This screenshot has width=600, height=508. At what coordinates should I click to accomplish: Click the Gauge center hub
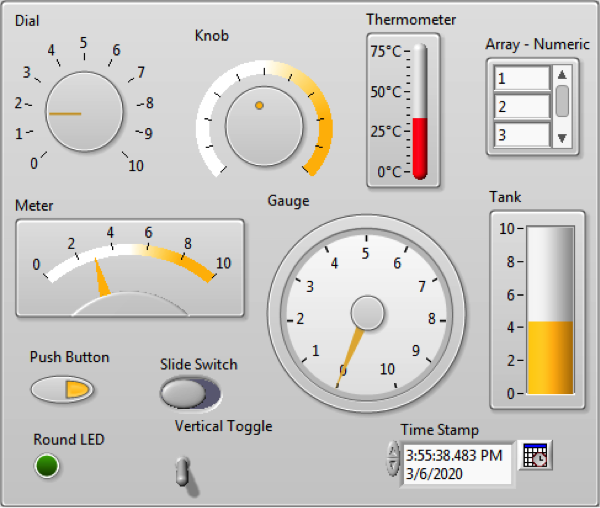point(367,313)
